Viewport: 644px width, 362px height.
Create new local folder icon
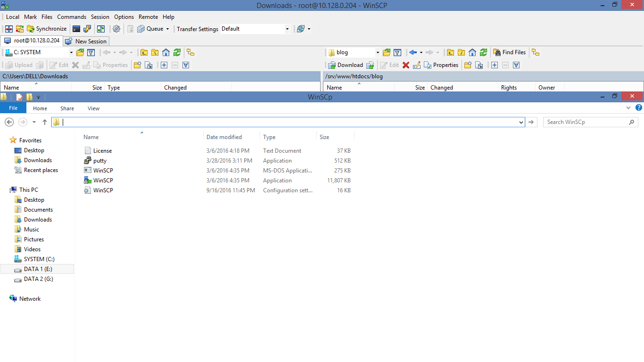pyautogui.click(x=137, y=65)
